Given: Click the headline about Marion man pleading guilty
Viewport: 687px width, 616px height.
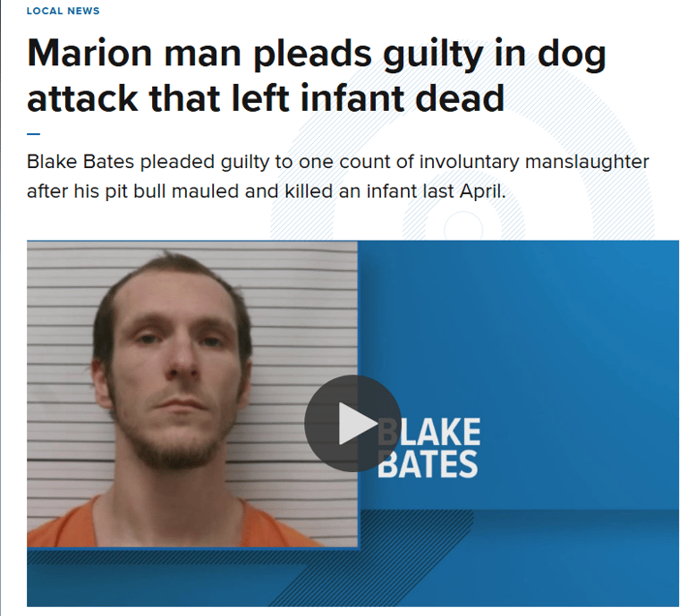Looking at the screenshot, I should (317, 76).
